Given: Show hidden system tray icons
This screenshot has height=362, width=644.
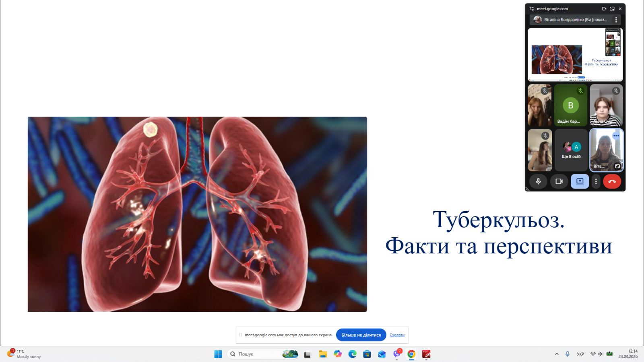Looking at the screenshot, I should click(x=557, y=354).
